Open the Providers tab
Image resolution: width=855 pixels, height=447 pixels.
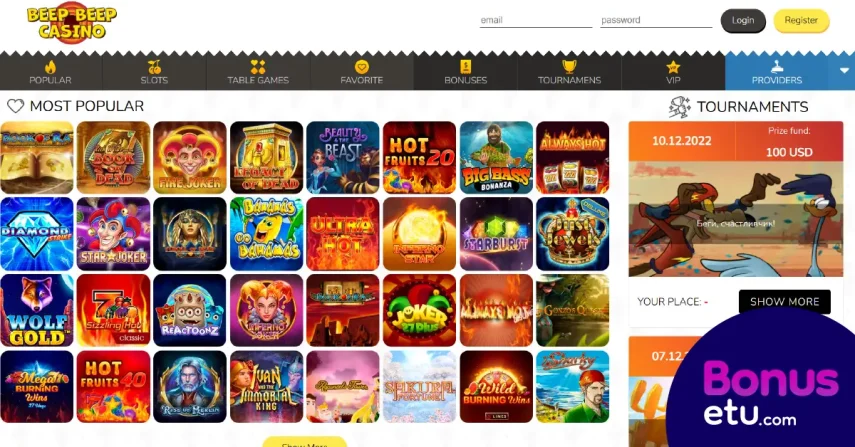776,71
